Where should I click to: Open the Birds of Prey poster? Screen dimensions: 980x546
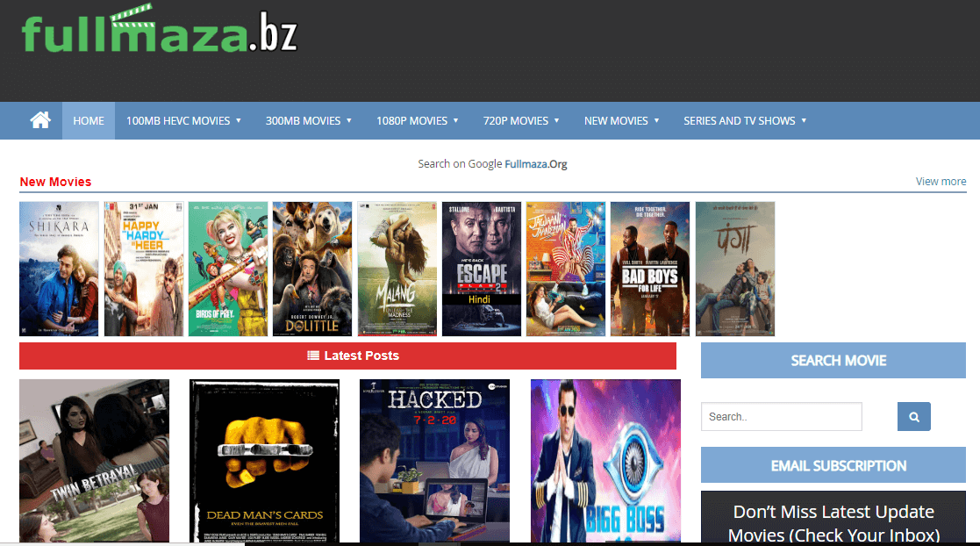point(228,269)
